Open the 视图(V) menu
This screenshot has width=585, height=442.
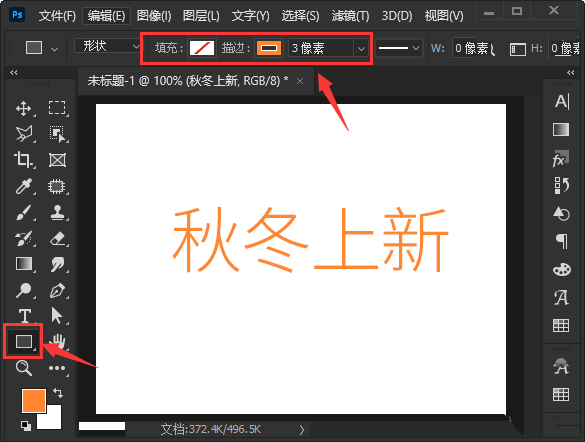click(444, 16)
